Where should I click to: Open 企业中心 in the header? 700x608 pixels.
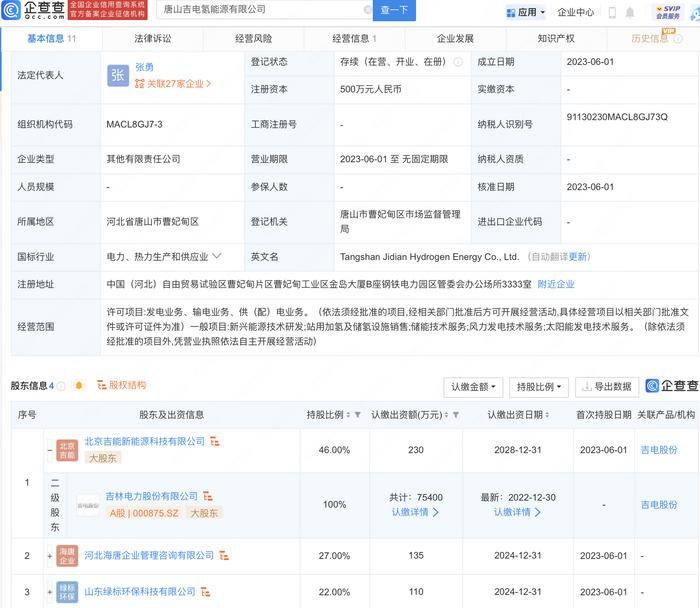(x=576, y=12)
